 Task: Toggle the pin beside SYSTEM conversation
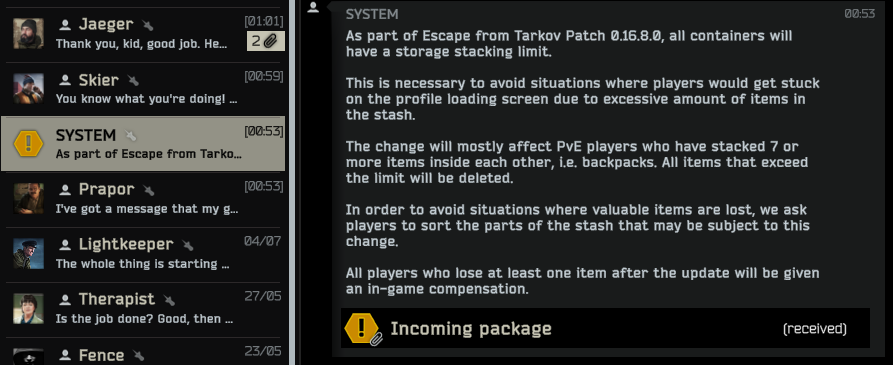click(x=130, y=136)
